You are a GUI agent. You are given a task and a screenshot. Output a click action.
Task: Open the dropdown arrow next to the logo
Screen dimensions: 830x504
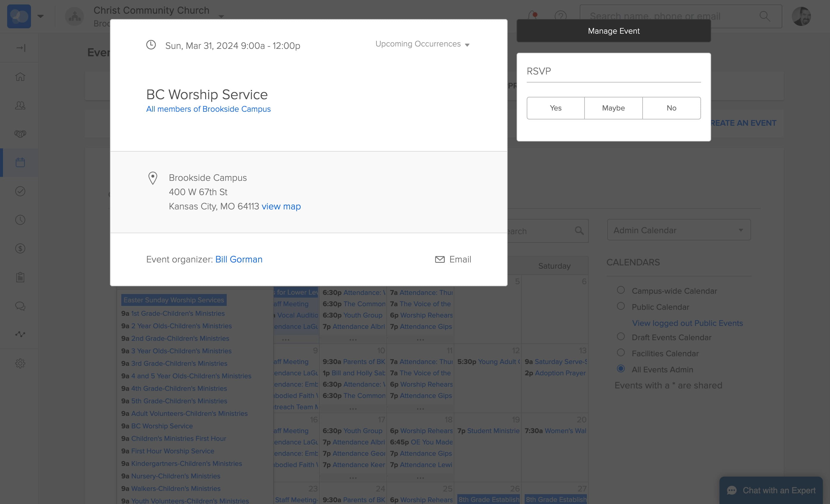[x=41, y=16]
